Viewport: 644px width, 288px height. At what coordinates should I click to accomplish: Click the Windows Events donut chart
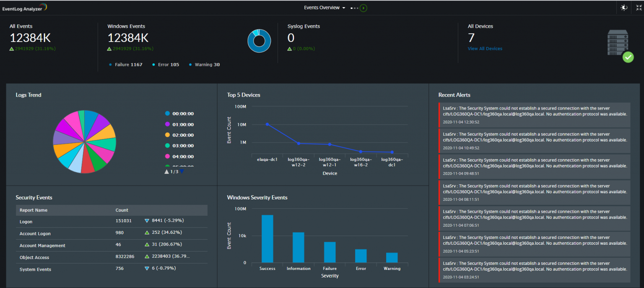[x=259, y=41]
